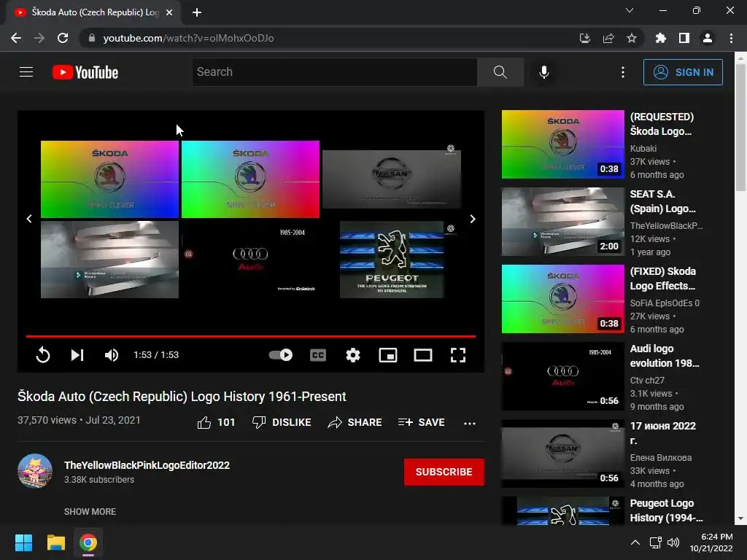747x560 pixels.
Task: Go forward in browser history
Action: coord(39,38)
